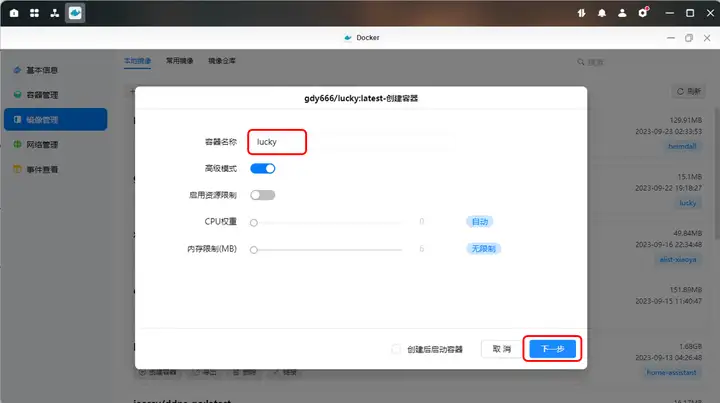Click the 容器管理 sidebar icon
Image resolution: width=720 pixels, height=403 pixels.
point(17,95)
